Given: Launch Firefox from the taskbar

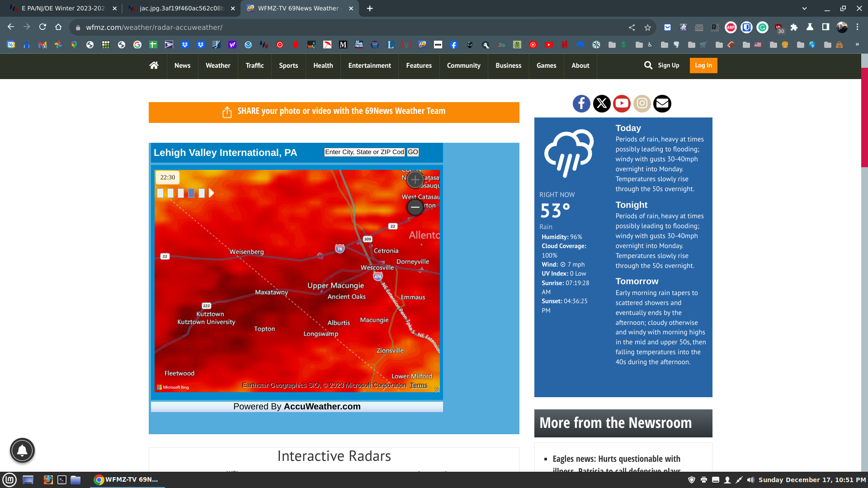Looking at the screenshot, I should pos(48,480).
